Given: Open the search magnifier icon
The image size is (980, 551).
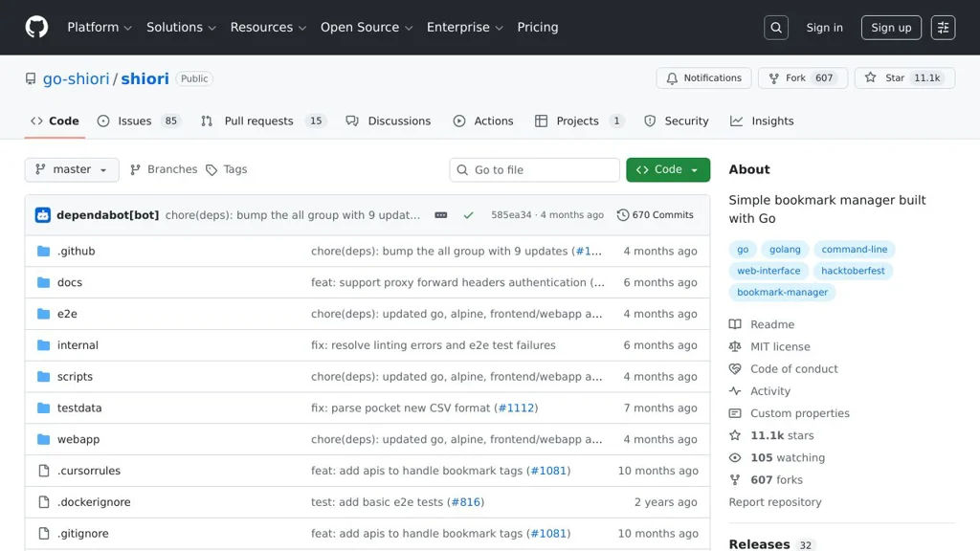Looking at the screenshot, I should pyautogui.click(x=776, y=28).
